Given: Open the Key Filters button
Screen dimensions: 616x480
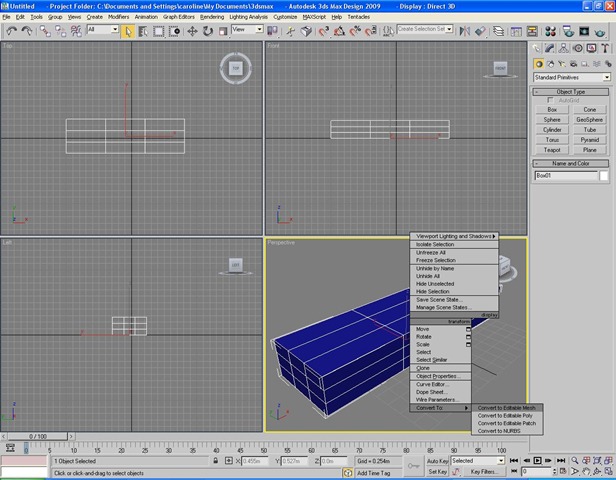Looking at the screenshot, I should click(x=484, y=472).
